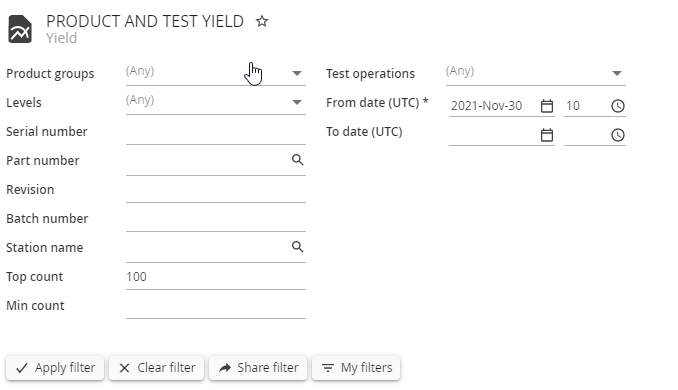
Task: Focus the Top count field showing 100
Action: coord(216,277)
